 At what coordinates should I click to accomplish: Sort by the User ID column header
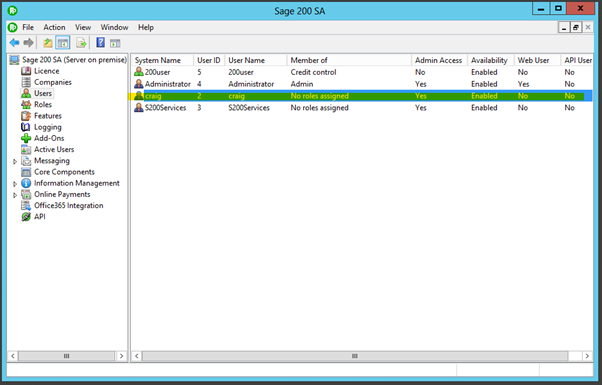[209, 60]
